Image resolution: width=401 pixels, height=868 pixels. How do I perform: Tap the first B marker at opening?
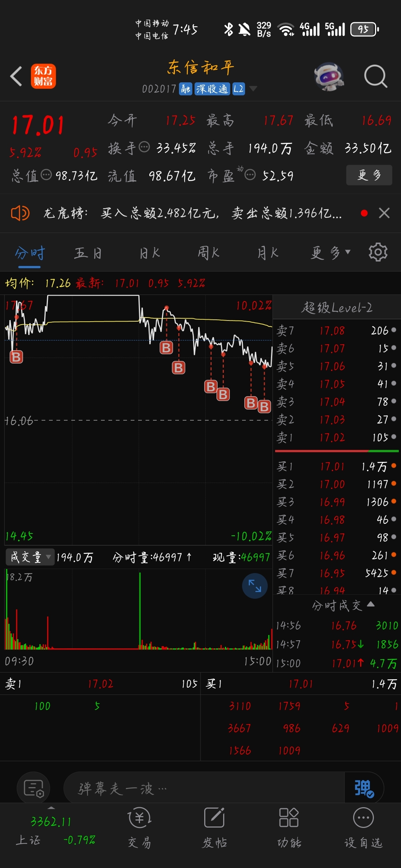pos(16,357)
